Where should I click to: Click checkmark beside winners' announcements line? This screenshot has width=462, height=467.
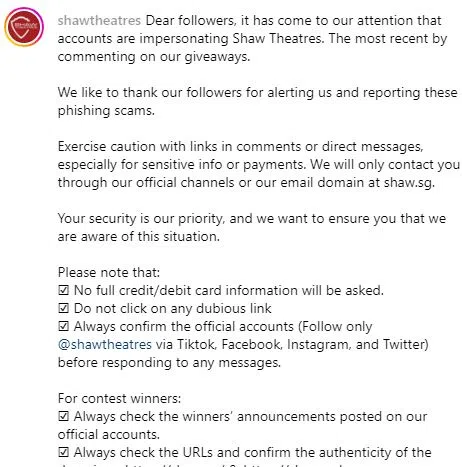tap(63, 416)
